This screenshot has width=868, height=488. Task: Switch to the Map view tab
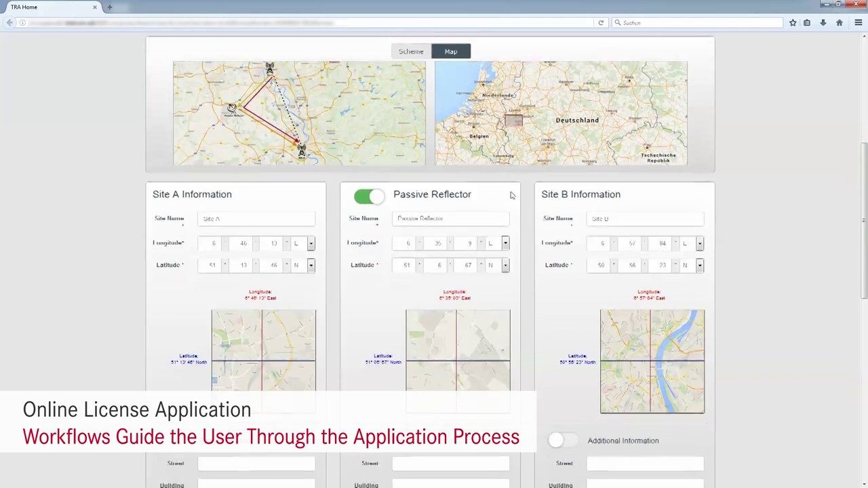coord(451,52)
